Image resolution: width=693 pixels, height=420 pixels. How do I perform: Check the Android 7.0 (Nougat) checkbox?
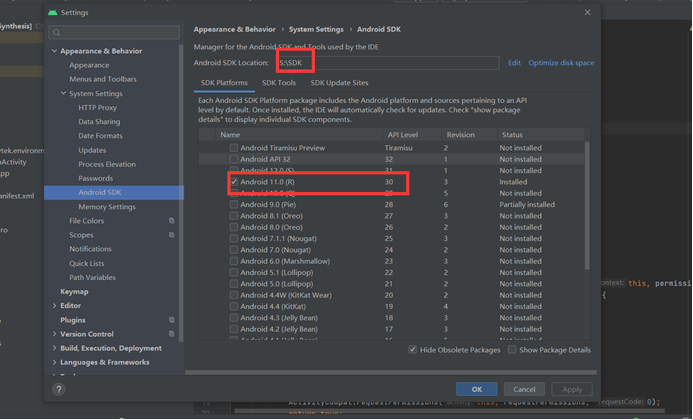coord(234,250)
